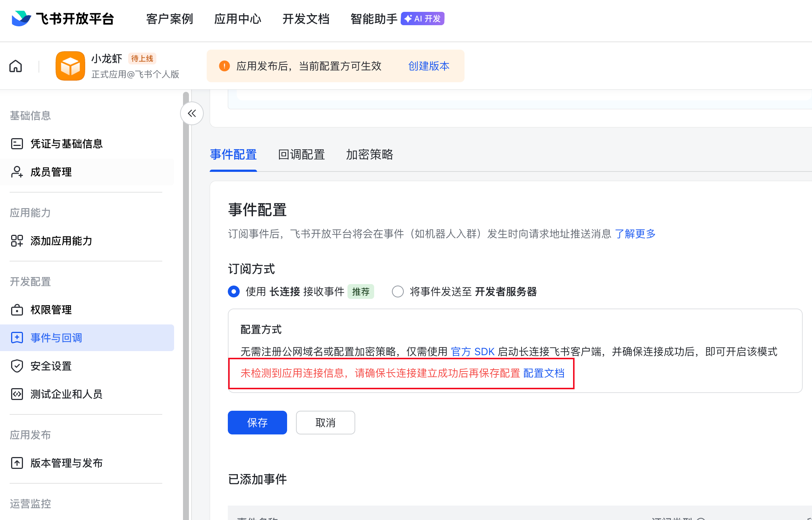Click the 版本管理与发布 upload icon

(x=17, y=463)
